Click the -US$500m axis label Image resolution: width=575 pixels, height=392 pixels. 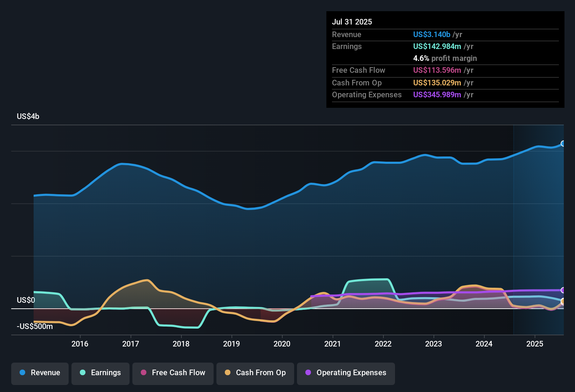tap(34, 326)
